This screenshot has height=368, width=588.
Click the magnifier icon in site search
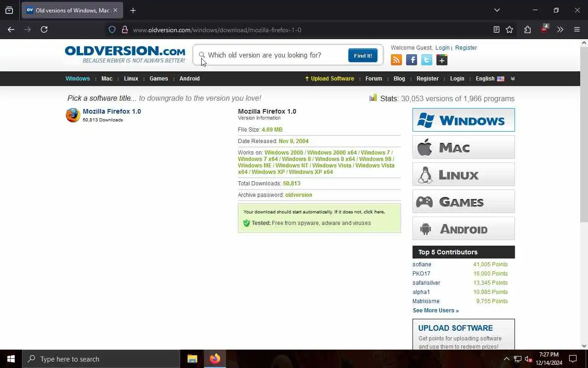click(x=202, y=55)
